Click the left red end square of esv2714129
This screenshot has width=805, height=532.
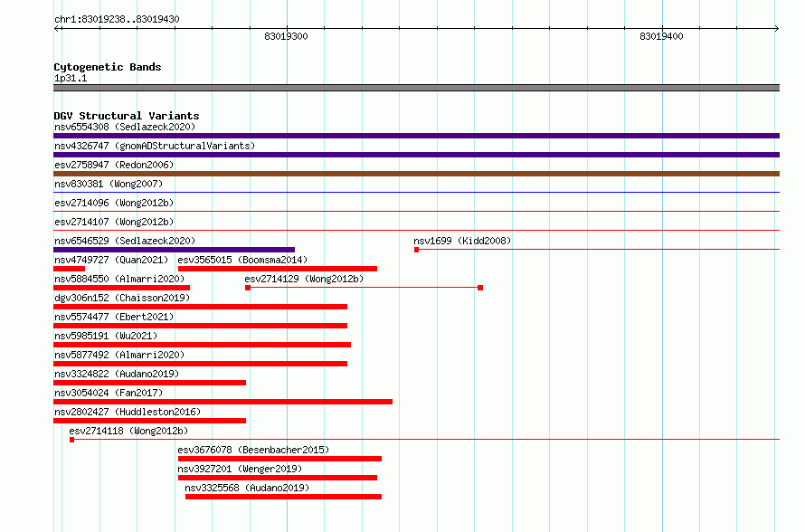pyautogui.click(x=248, y=288)
